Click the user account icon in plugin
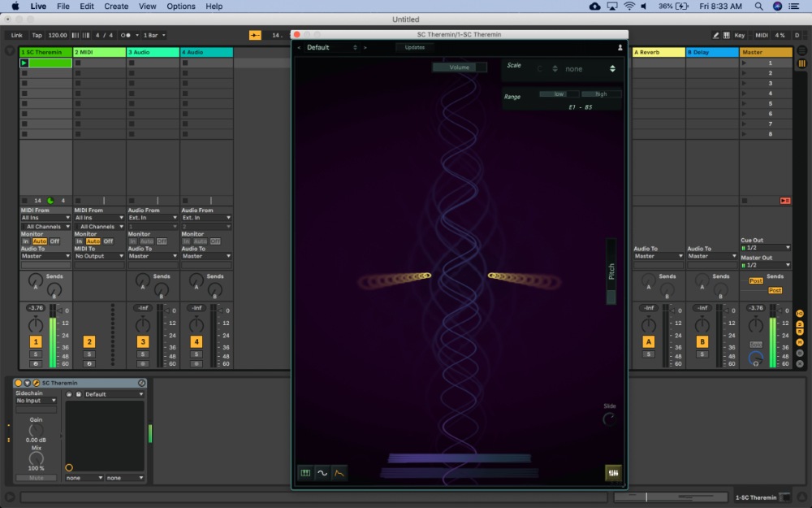Image resolution: width=812 pixels, height=508 pixels. tap(620, 48)
